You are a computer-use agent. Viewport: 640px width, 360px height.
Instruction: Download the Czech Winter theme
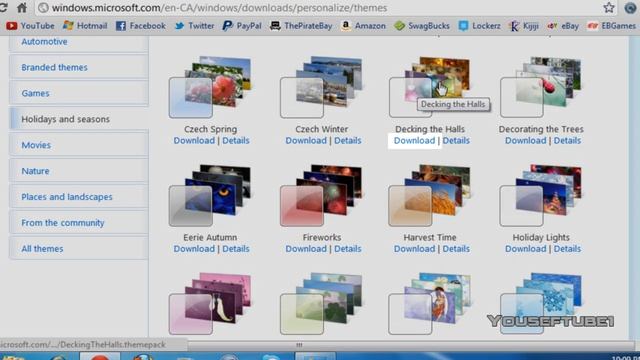coord(306,140)
